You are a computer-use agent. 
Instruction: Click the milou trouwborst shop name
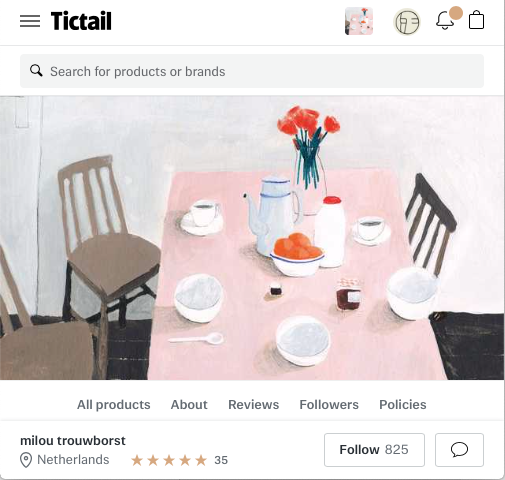click(73, 441)
